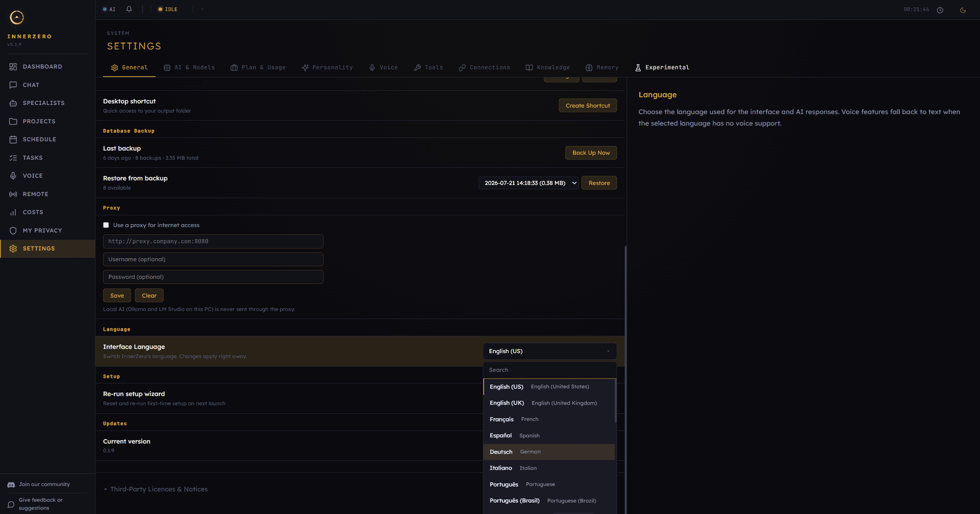Click the notification bell icon
The image size is (980, 514).
pos(129,9)
